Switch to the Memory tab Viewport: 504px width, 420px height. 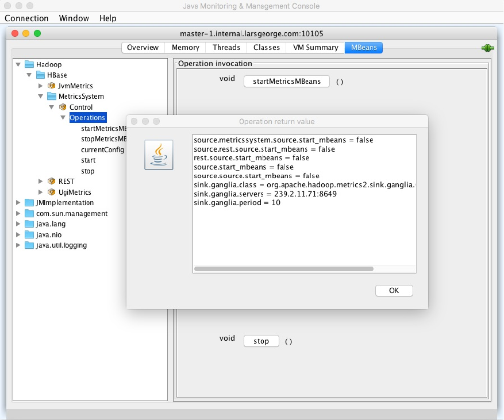pyautogui.click(x=186, y=48)
